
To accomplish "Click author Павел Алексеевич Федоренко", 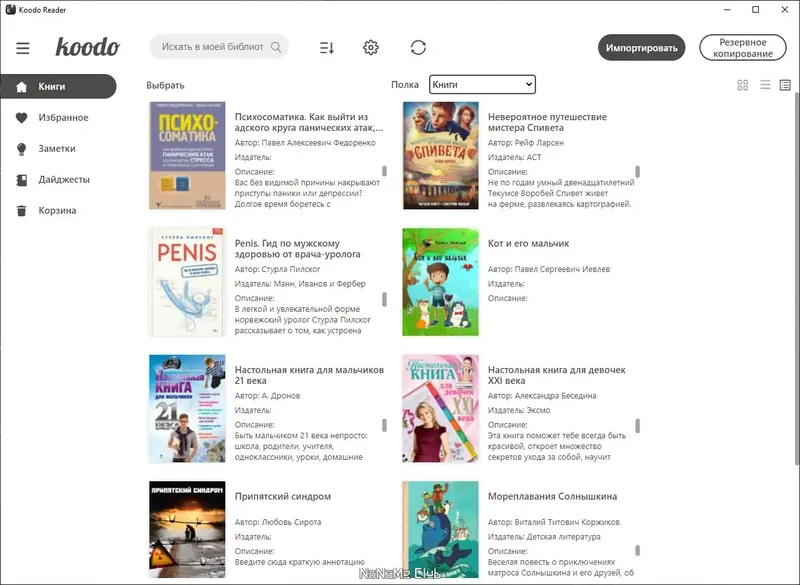I will [318, 143].
